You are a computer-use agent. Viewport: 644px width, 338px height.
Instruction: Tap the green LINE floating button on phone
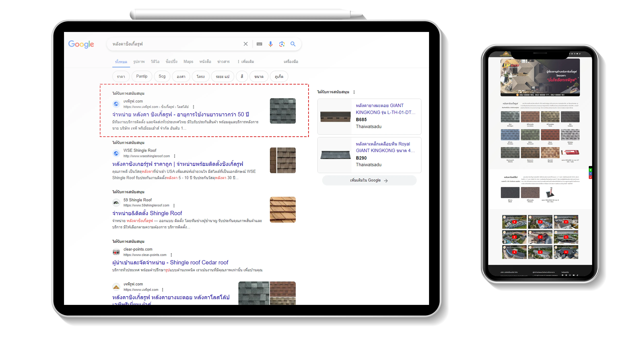point(591,170)
